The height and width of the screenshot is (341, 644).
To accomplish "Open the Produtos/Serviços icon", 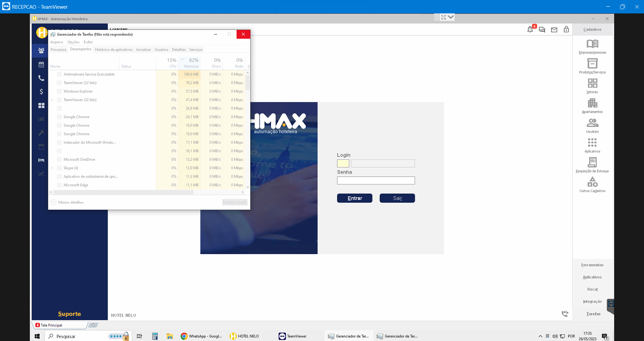I will tap(592, 64).
